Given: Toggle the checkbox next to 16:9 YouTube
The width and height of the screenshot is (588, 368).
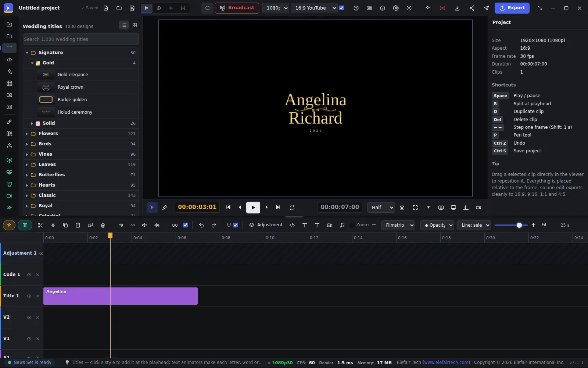Looking at the screenshot, I should click(x=342, y=8).
